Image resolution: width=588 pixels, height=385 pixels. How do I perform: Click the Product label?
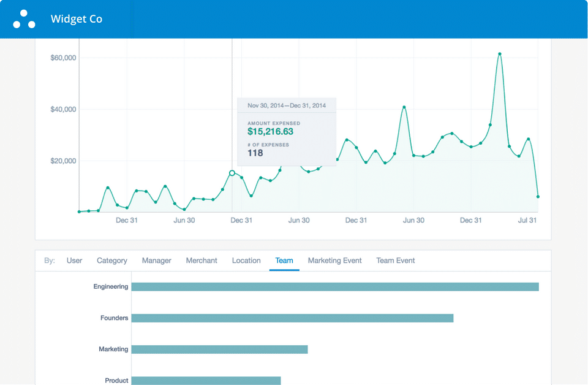(x=116, y=380)
